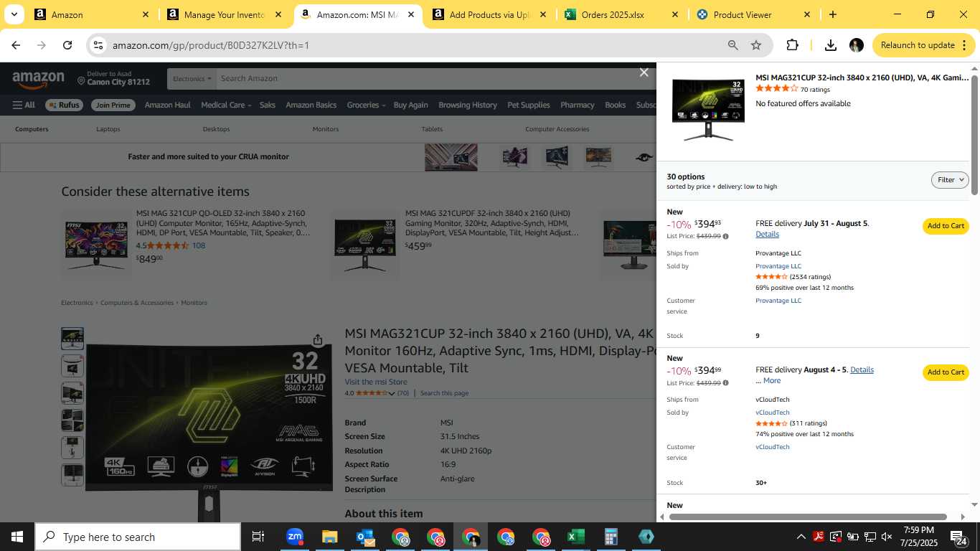
Task: Open the Amazon Haul nav item
Action: pyautogui.click(x=168, y=105)
